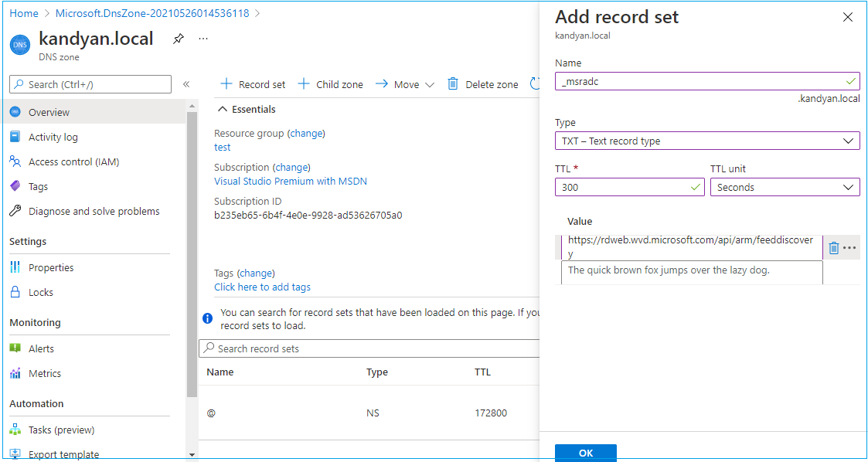Click the blue info icon near the search hint
The width and height of the screenshot is (868, 462).
coord(208,318)
